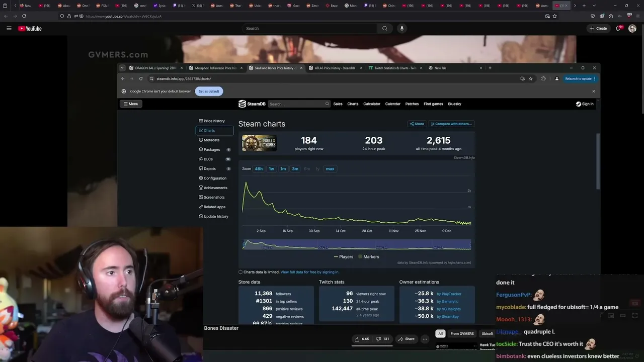Open YouTube notifications bell
The image size is (644, 362).
point(618,29)
